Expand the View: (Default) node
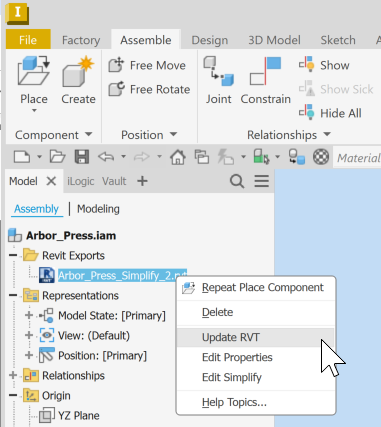Image resolution: width=381 pixels, height=427 pixels. (x=29, y=335)
